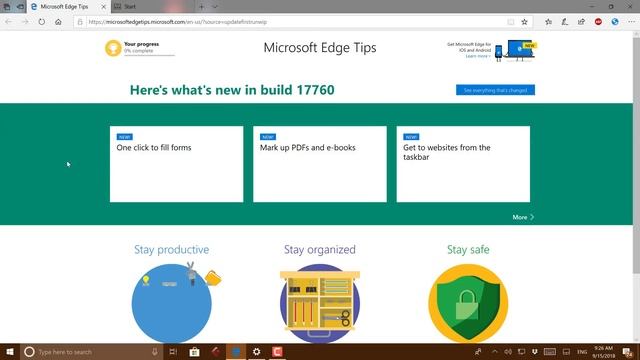This screenshot has width=640, height=360.
Task: Switch to the Microsoft Edge Tips tab
Action: (64, 7)
